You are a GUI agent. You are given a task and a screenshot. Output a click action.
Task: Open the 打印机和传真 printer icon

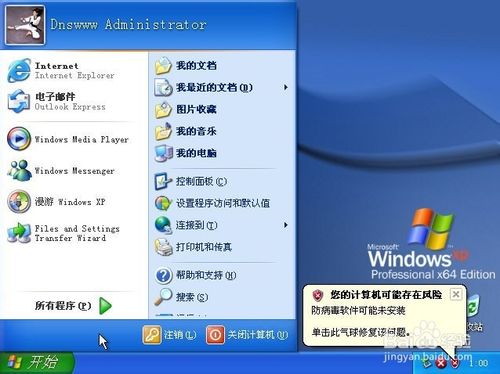click(163, 247)
